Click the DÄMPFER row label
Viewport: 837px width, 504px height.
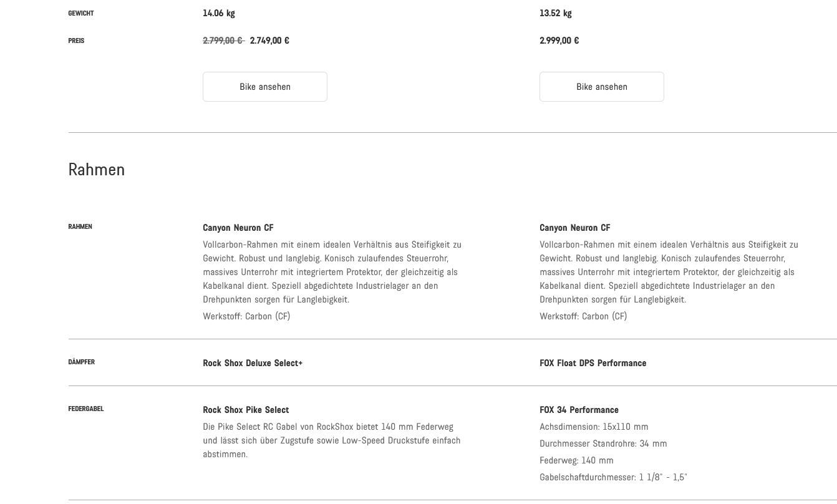pos(82,362)
